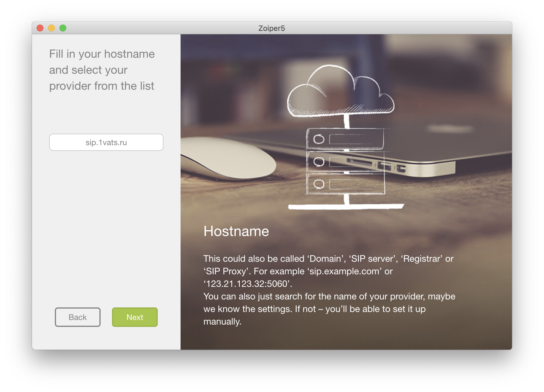Viewport: 544px width, 392px height.
Task: Click the description text mentioning sip.example.com
Action: click(298, 271)
